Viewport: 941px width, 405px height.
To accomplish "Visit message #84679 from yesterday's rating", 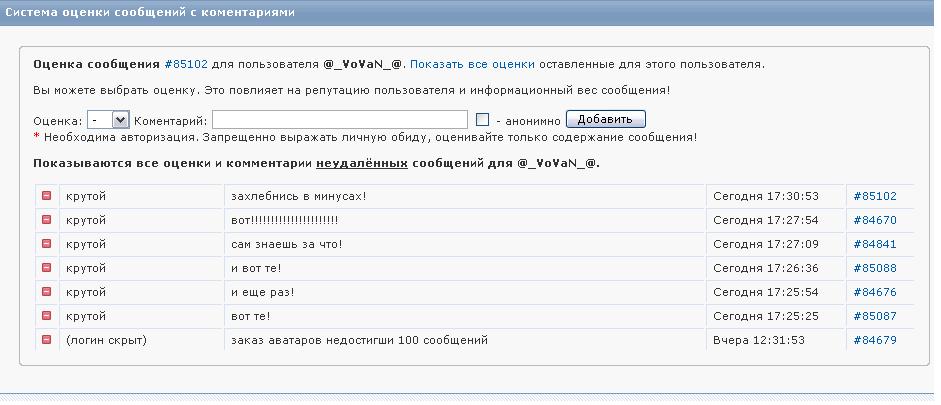I will click(x=874, y=340).
